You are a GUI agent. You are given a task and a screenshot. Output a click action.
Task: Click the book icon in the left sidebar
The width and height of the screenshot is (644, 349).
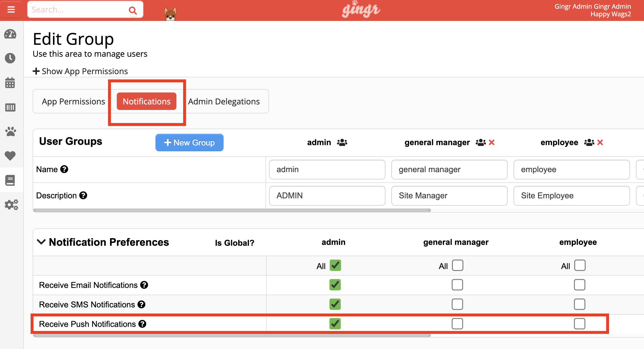(x=10, y=180)
